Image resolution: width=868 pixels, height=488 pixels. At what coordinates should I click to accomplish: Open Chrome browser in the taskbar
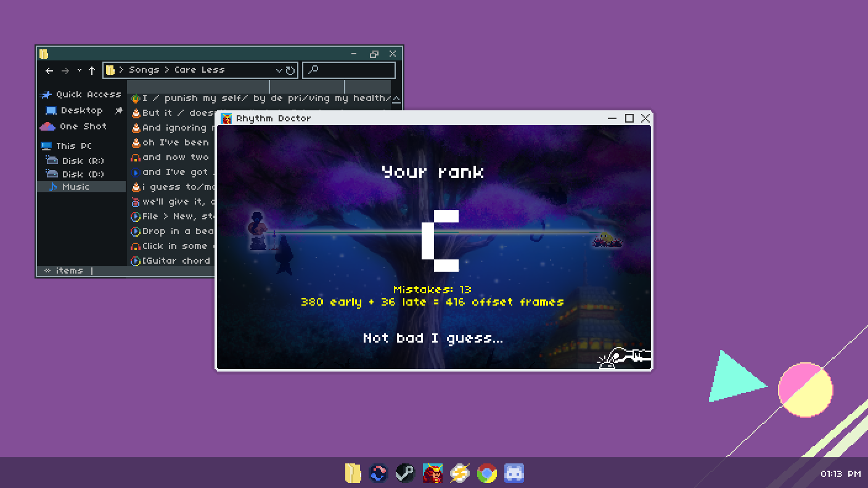[x=487, y=473]
